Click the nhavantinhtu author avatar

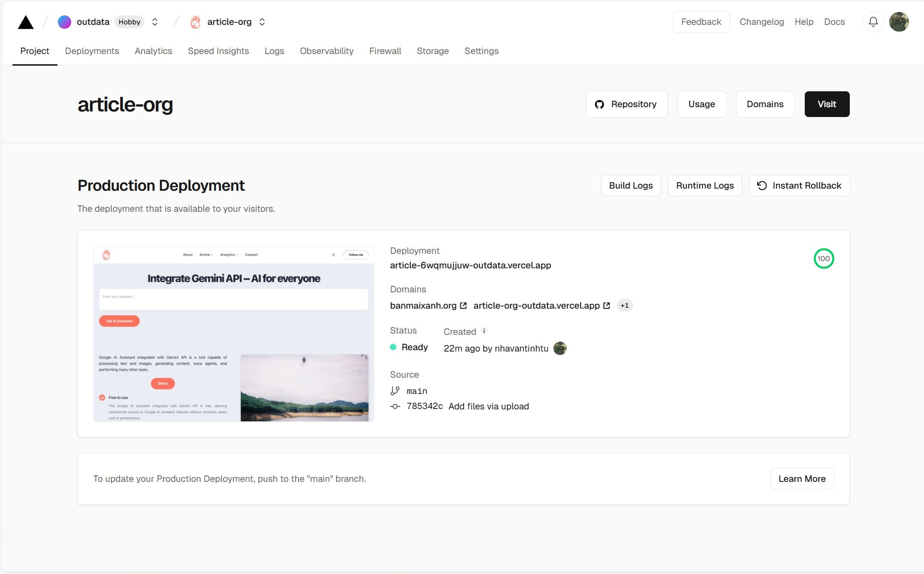560,348
